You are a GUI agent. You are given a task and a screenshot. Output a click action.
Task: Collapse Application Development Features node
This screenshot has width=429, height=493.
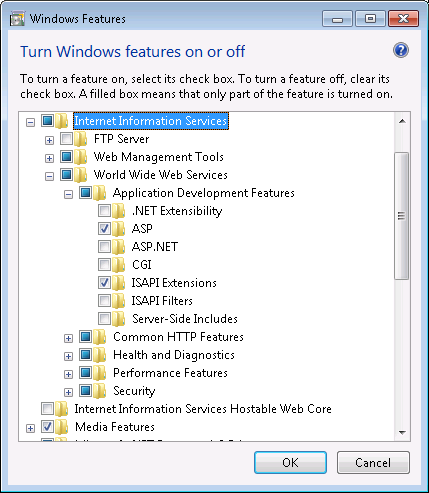68,194
